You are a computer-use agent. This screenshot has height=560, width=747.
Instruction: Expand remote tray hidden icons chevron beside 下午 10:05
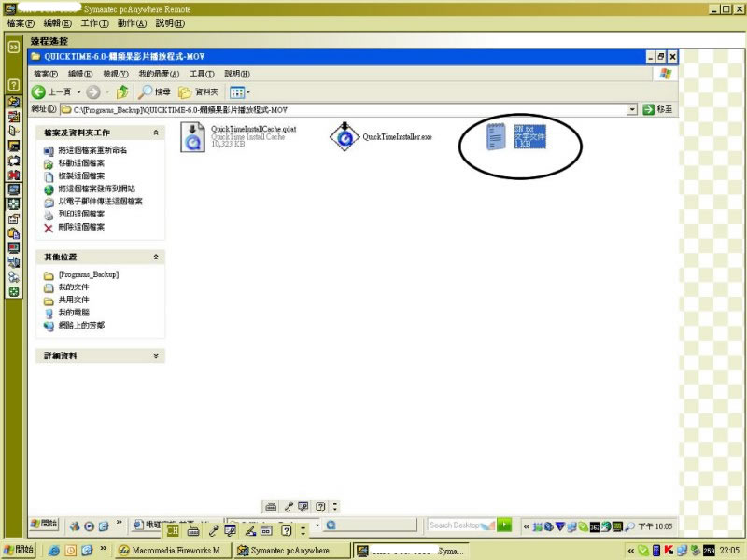pyautogui.click(x=527, y=526)
